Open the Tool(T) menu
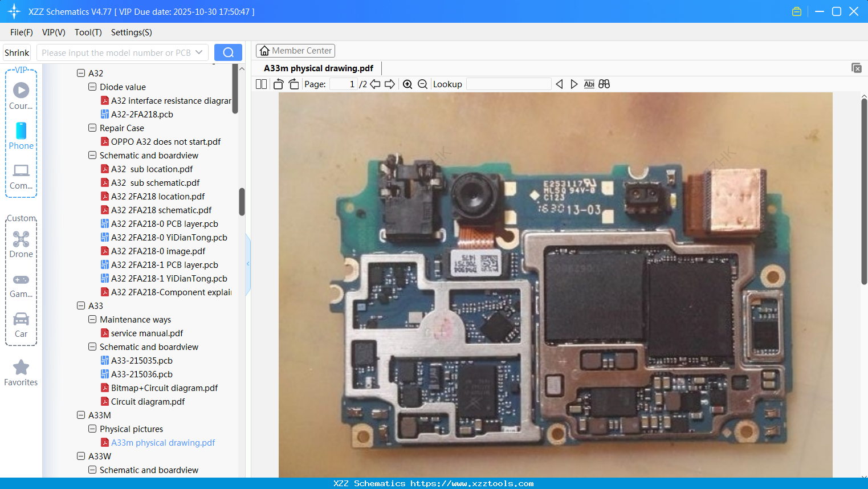This screenshot has height=489, width=868. 88,32
